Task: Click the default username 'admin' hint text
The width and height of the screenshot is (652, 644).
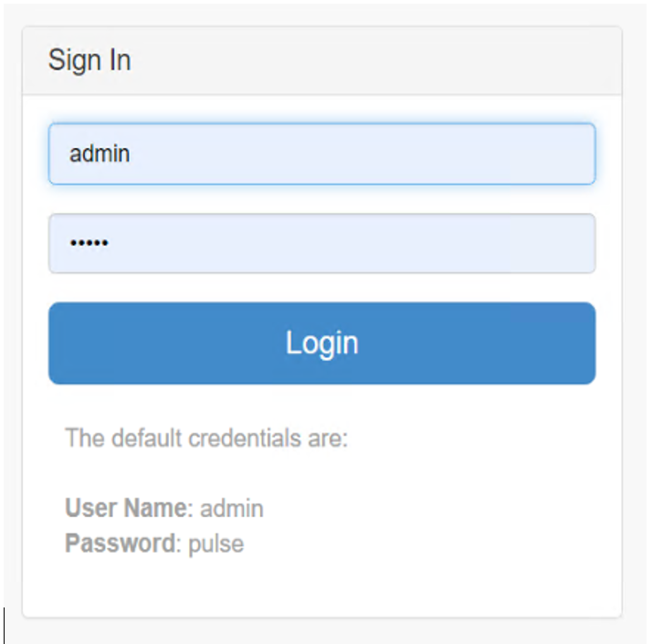Action: (232, 508)
